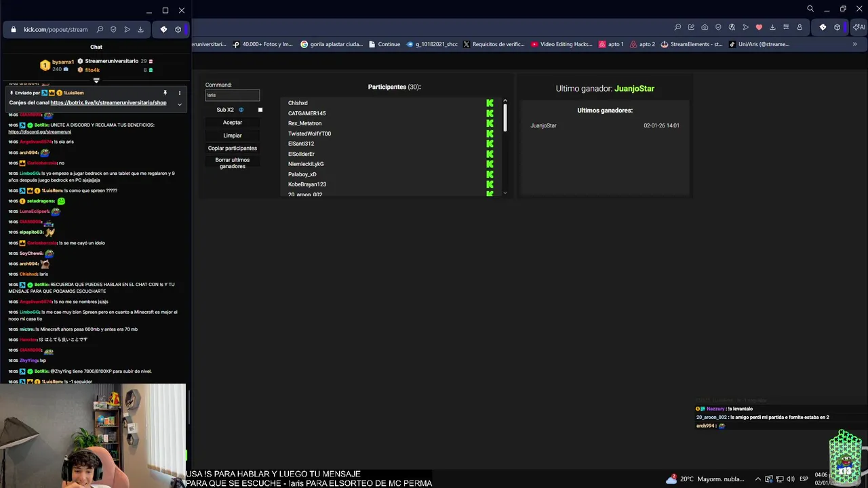Click the edit note icon in main browser toolbar

pyautogui.click(x=691, y=27)
